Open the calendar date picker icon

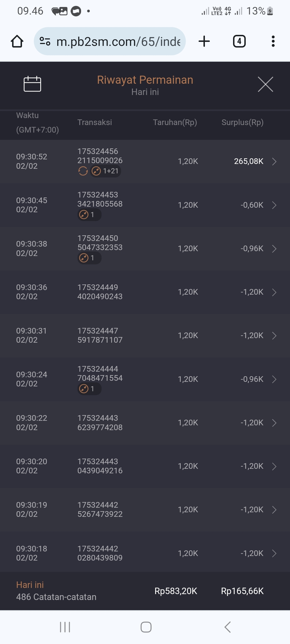coord(32,84)
